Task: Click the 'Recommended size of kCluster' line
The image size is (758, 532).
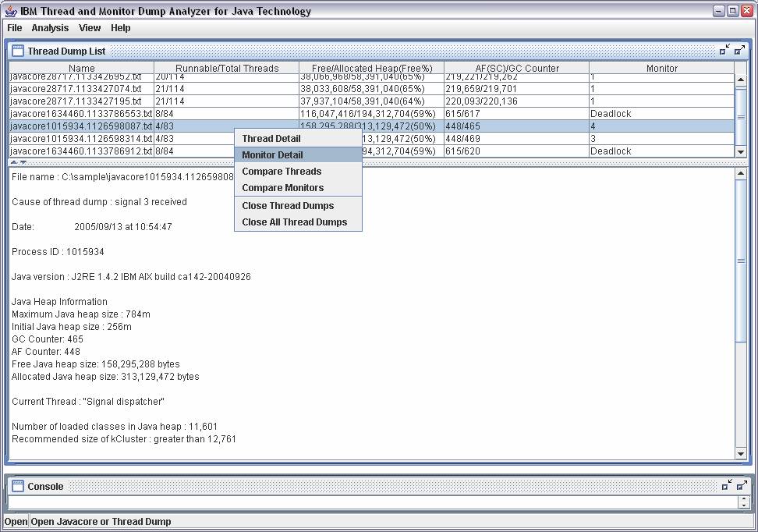Action: click(124, 438)
